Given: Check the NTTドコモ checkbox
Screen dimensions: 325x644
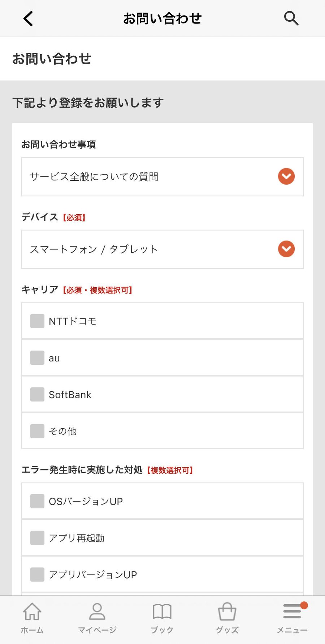Looking at the screenshot, I should pos(37,321).
